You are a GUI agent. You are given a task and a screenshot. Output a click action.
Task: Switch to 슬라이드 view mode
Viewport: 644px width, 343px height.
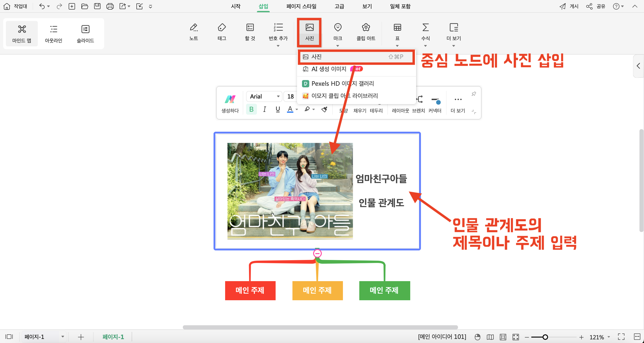point(85,33)
